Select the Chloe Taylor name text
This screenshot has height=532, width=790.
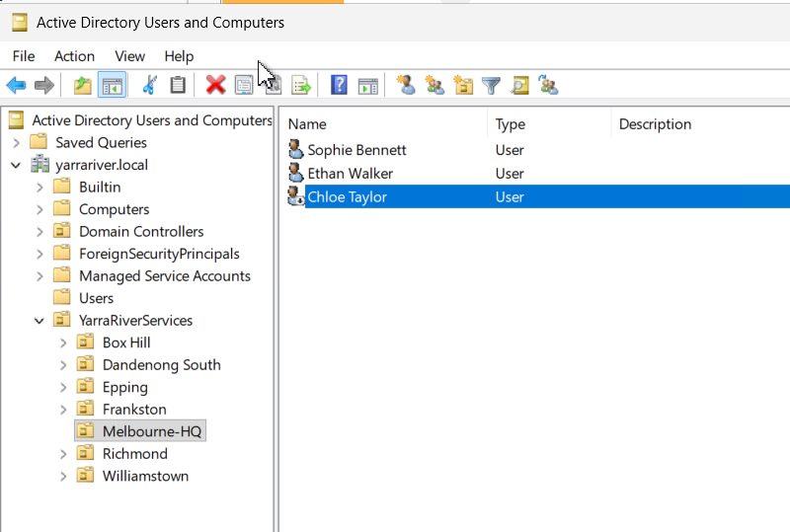tap(348, 196)
